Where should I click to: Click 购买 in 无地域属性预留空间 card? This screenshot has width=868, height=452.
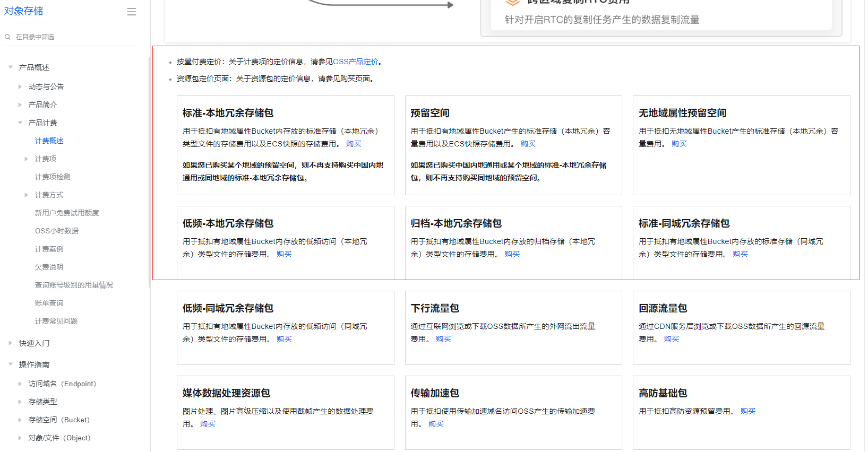[x=679, y=144]
